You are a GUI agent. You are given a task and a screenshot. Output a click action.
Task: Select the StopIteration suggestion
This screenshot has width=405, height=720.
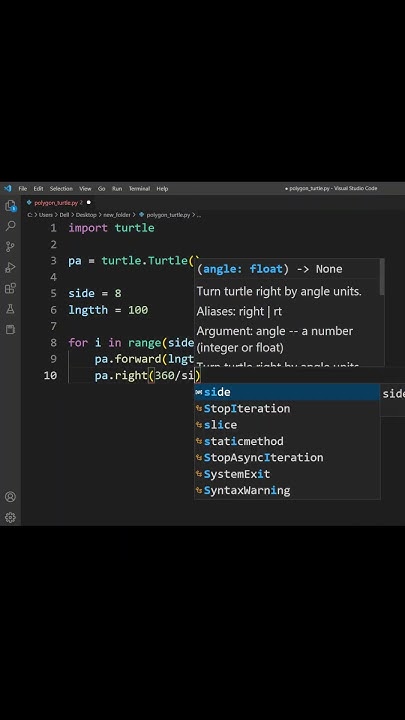click(287, 409)
